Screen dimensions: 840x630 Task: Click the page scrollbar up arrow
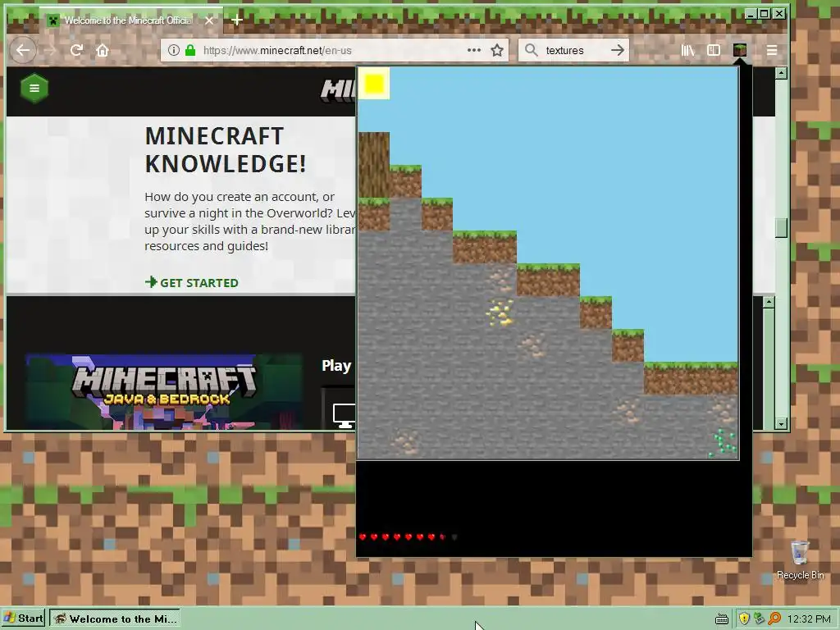(781, 73)
